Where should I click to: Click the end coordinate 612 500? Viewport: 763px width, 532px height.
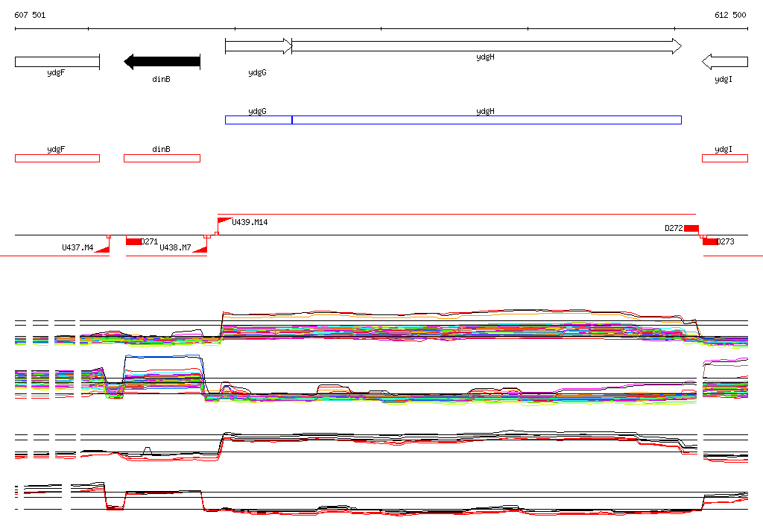[x=730, y=15]
